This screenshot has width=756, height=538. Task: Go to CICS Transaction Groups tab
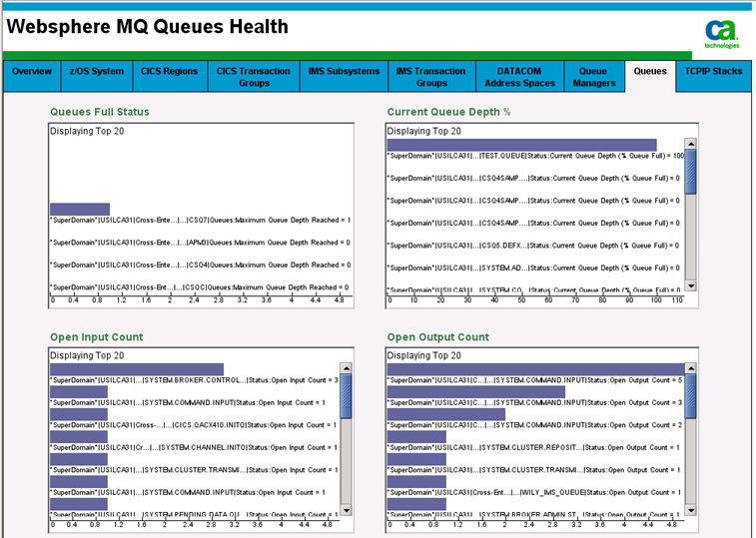click(254, 78)
